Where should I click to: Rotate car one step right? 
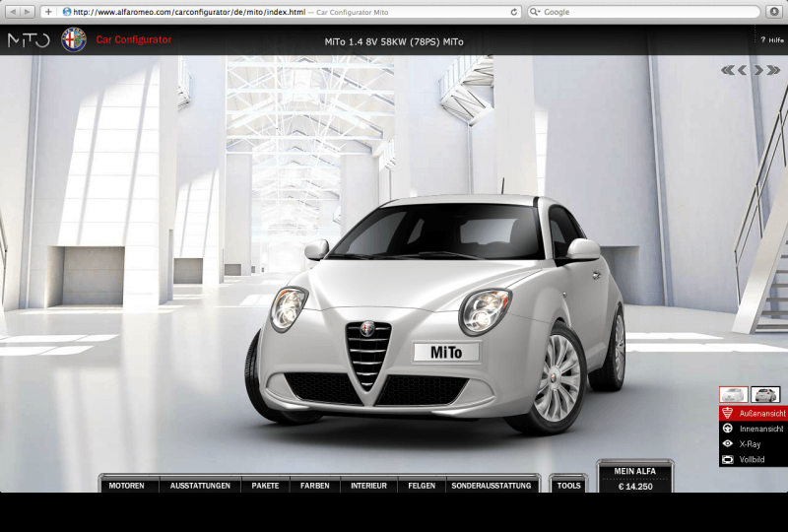point(757,70)
